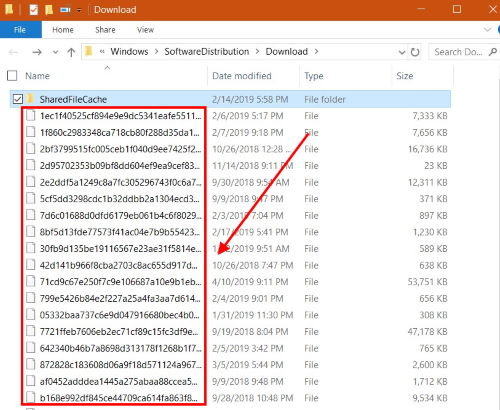This screenshot has height=410, width=500.
Task: Open the File menu
Action: click(x=20, y=30)
